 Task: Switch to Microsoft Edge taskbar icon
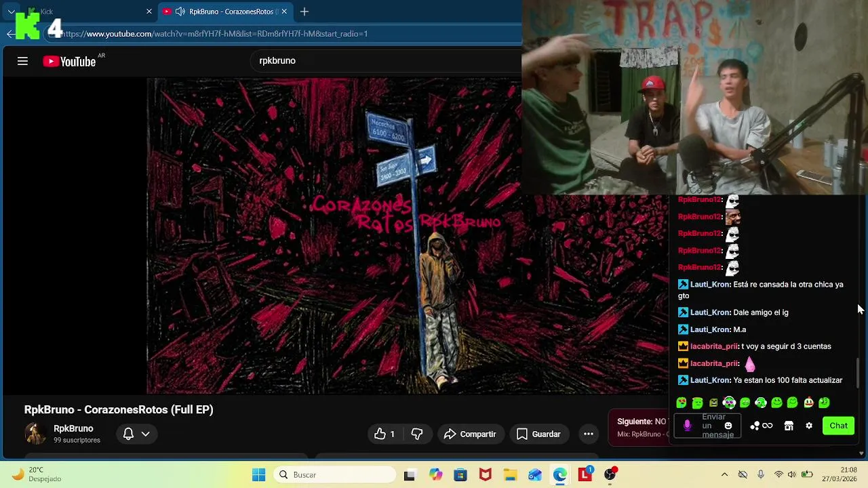point(560,474)
